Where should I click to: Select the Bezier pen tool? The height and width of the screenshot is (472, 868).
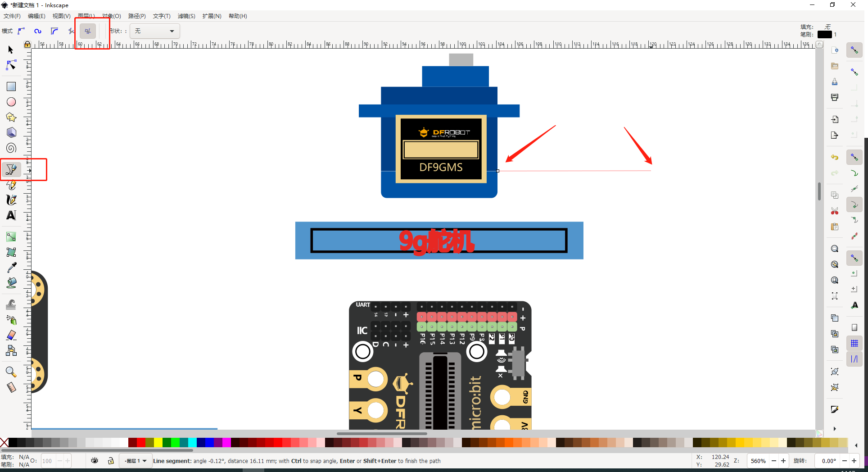(x=11, y=169)
